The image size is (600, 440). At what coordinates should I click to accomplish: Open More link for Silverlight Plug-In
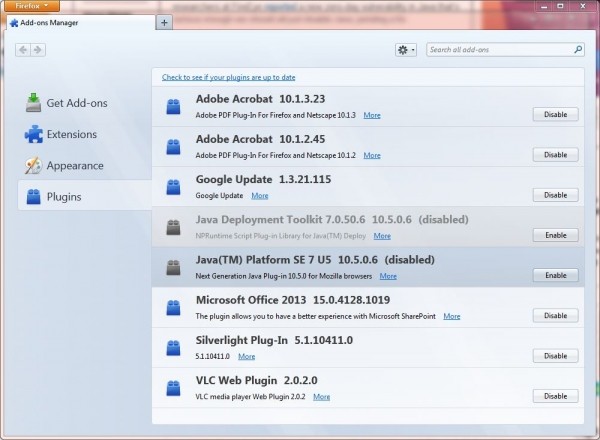(246, 356)
